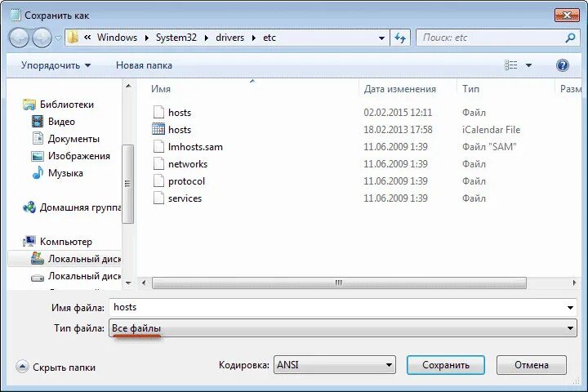Screen dimensions: 588x392
Task: Click the Windows breadcrumb in address bar
Action: pos(117,38)
